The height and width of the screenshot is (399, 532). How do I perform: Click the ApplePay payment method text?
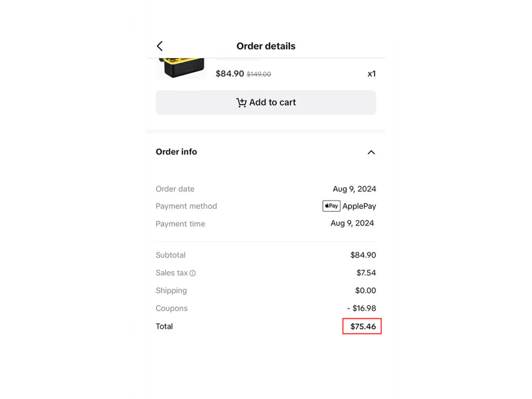coord(359,206)
